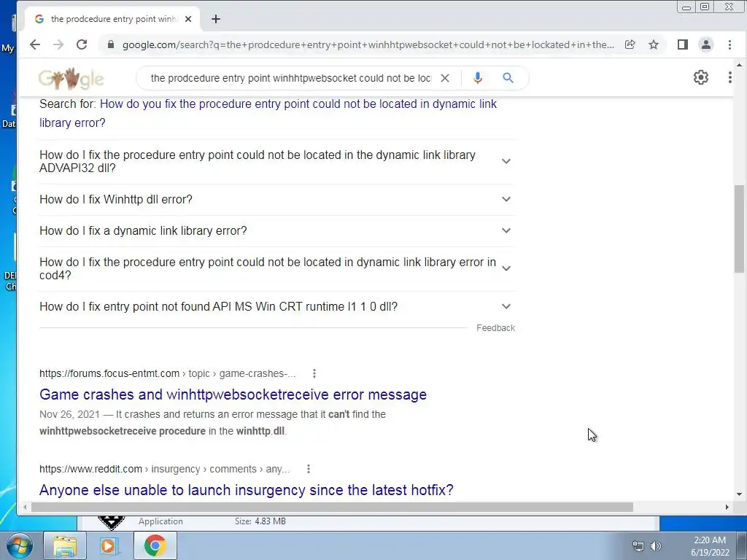Open Chrome's three-dot menu
Viewport: 747px width, 560px height.
click(x=729, y=44)
